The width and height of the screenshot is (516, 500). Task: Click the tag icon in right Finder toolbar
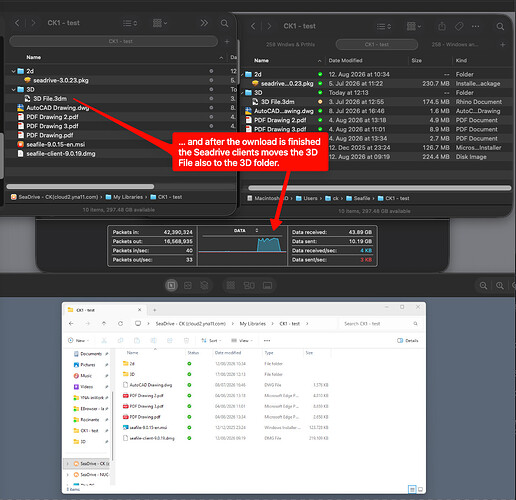[x=459, y=26]
